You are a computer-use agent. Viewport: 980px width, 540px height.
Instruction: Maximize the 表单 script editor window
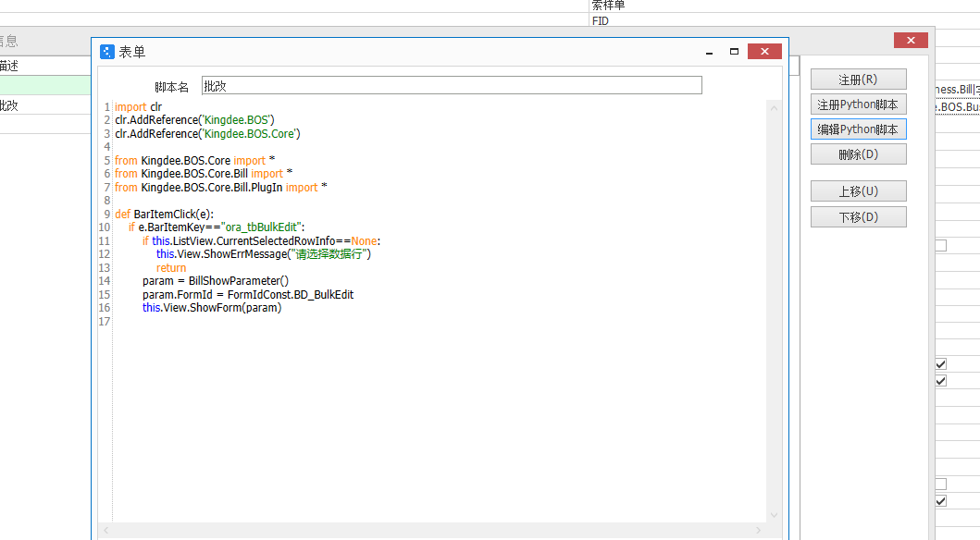click(x=735, y=53)
